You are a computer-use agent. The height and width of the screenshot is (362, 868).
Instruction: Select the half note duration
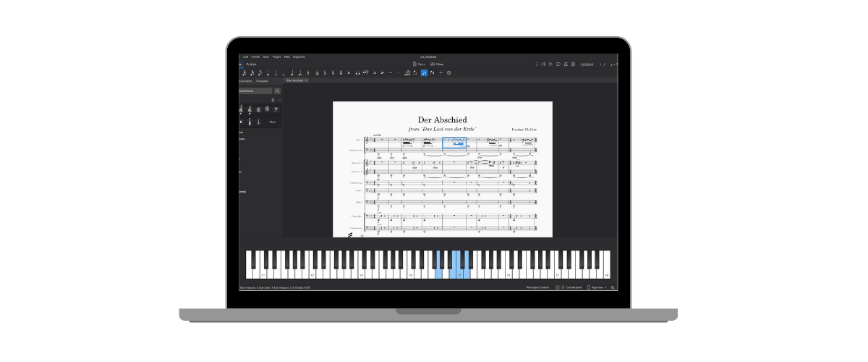click(276, 72)
